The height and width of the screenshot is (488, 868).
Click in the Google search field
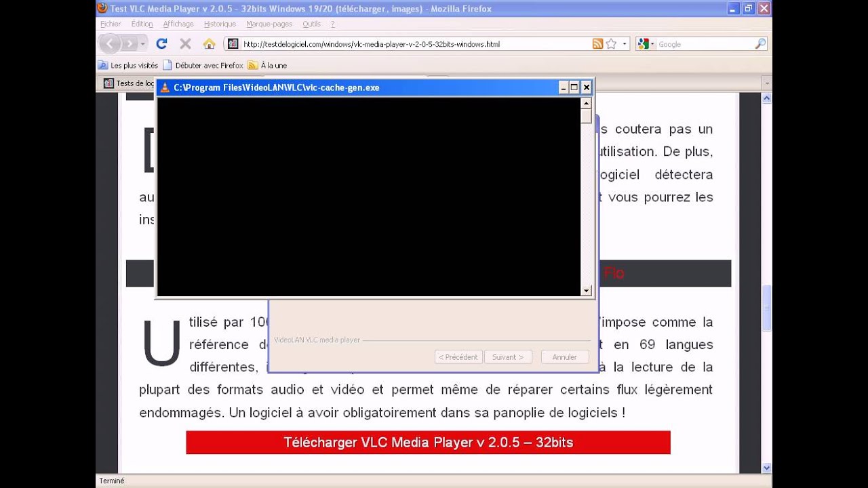[705, 44]
